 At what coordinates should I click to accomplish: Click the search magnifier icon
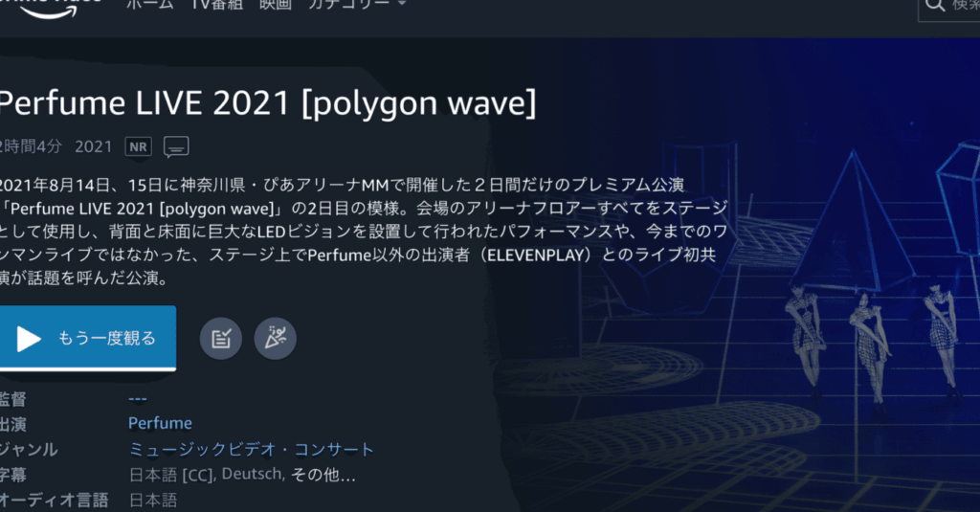[935, 5]
